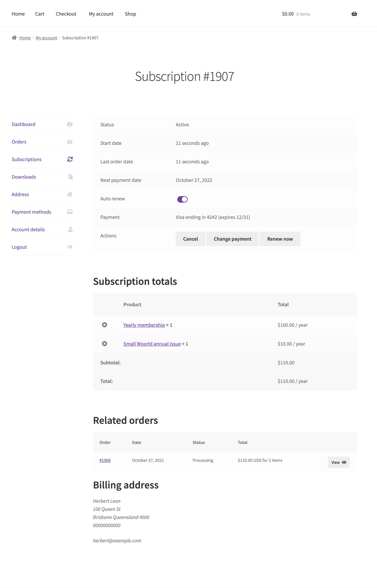
Task: Open the shopping cart icon in the header
Action: (354, 14)
